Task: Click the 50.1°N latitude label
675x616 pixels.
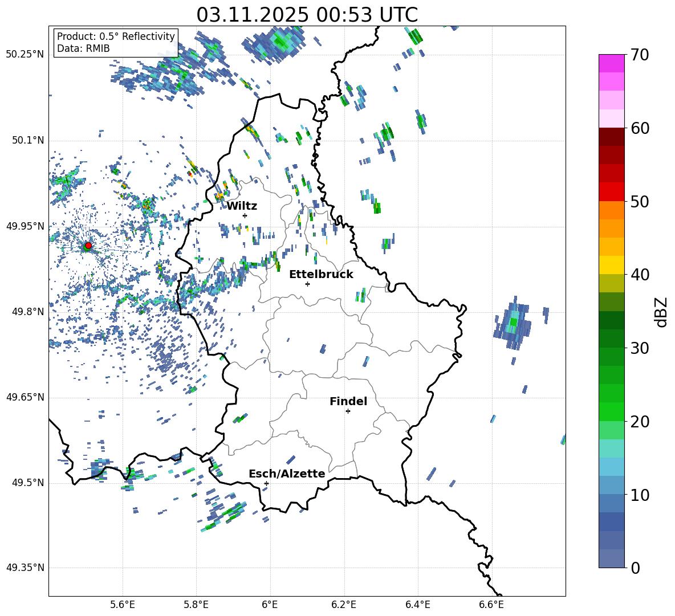Action: click(x=28, y=140)
